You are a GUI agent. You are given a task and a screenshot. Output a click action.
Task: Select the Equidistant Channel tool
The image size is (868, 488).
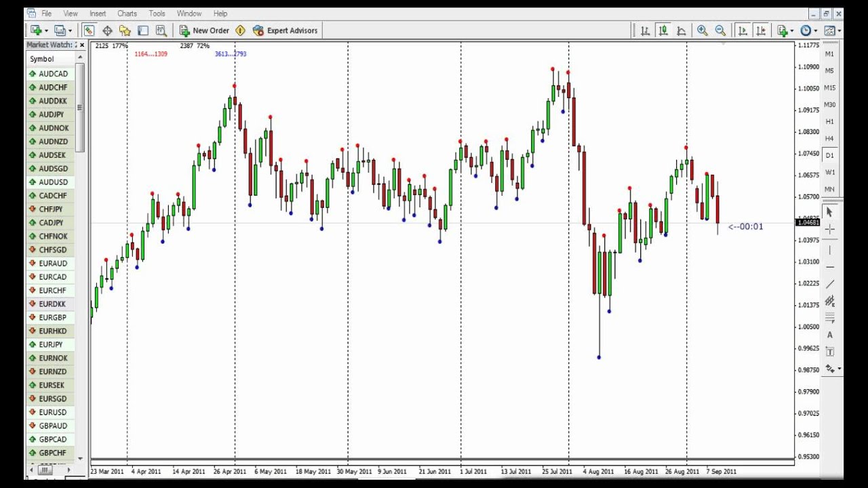(830, 301)
